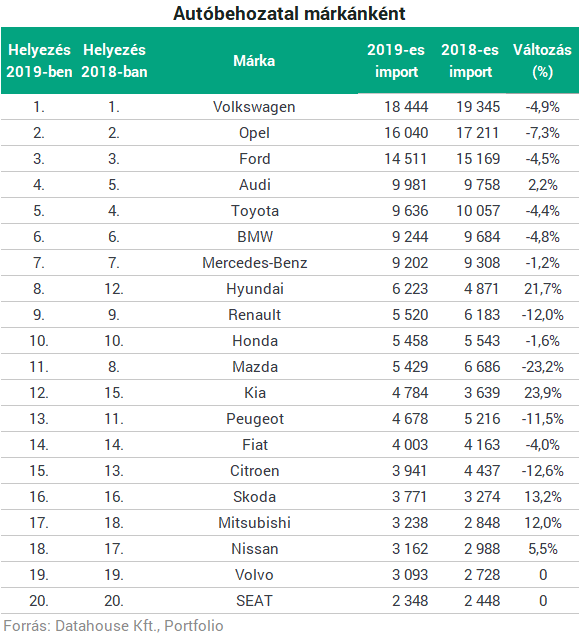Click Toyota's 2018 import value 10 057
Image resolution: width=579 pixels, height=640 pixels.
click(x=478, y=211)
